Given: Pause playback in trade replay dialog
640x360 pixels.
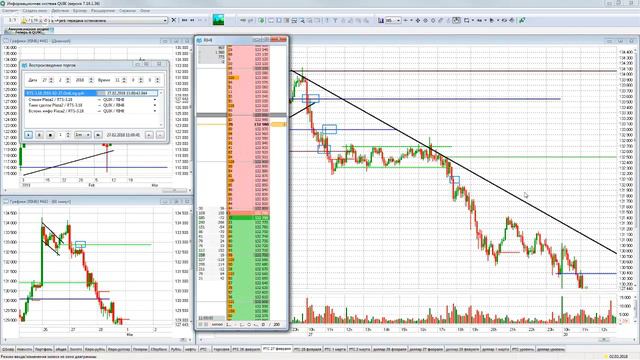Looking at the screenshot, I should click(40, 135).
